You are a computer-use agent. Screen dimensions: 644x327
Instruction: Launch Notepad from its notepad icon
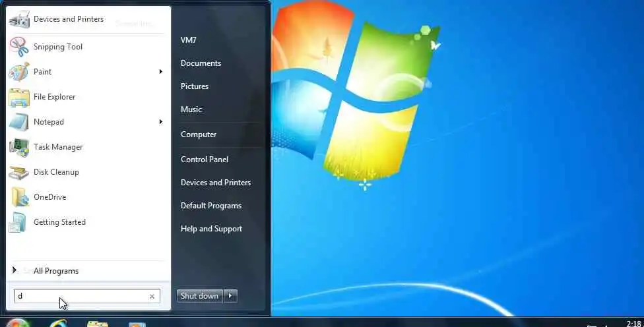(x=19, y=122)
